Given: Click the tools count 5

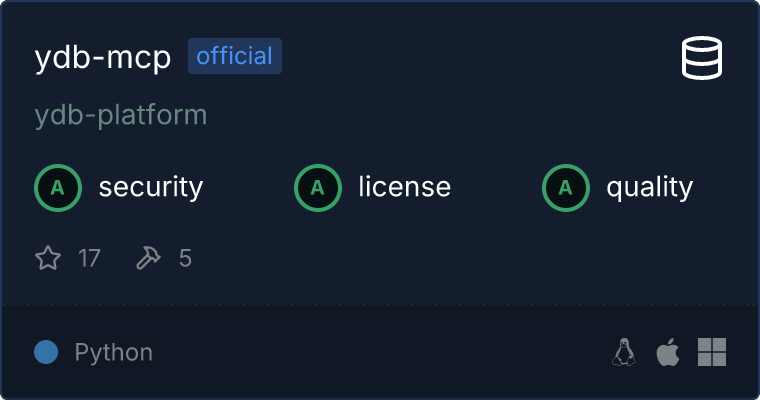Looking at the screenshot, I should tap(185, 258).
